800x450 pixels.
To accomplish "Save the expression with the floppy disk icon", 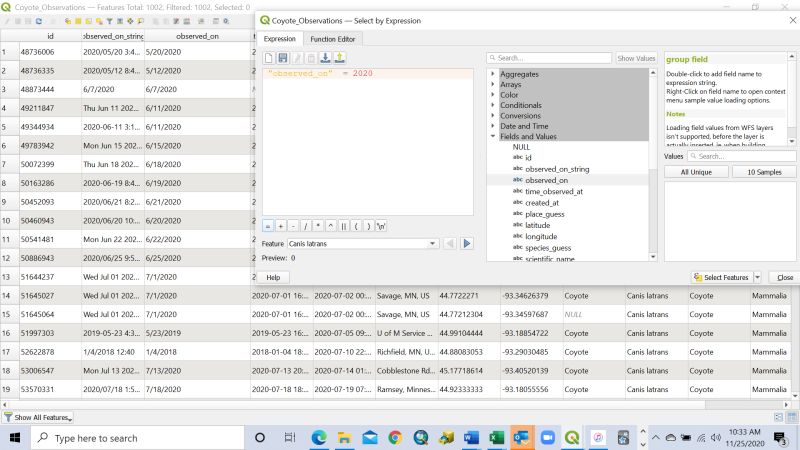I will pyautogui.click(x=283, y=58).
